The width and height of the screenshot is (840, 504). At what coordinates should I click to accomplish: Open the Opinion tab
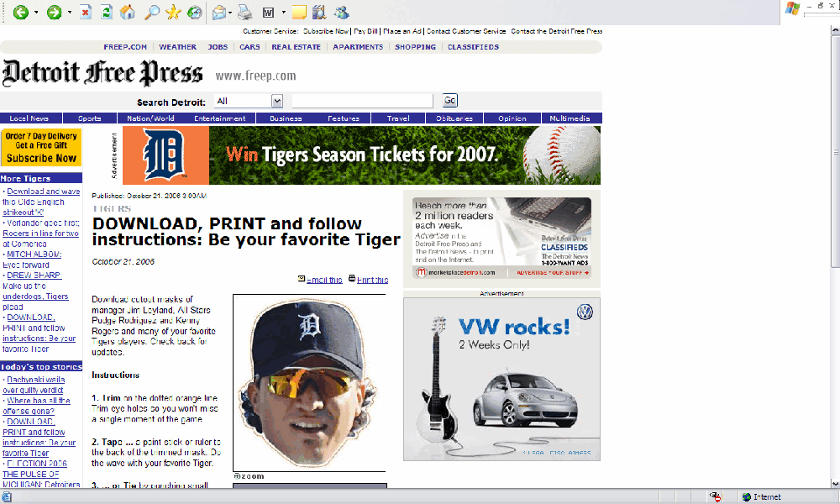click(512, 118)
